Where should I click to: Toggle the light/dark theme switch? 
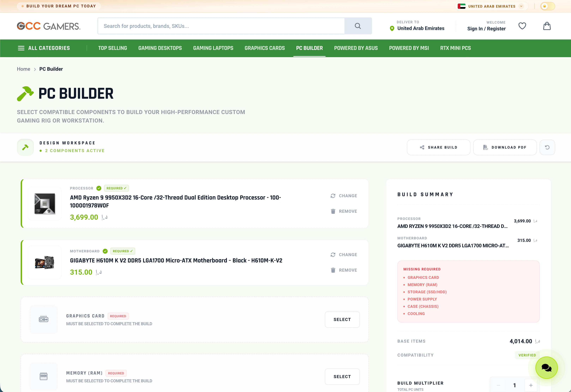(547, 6)
